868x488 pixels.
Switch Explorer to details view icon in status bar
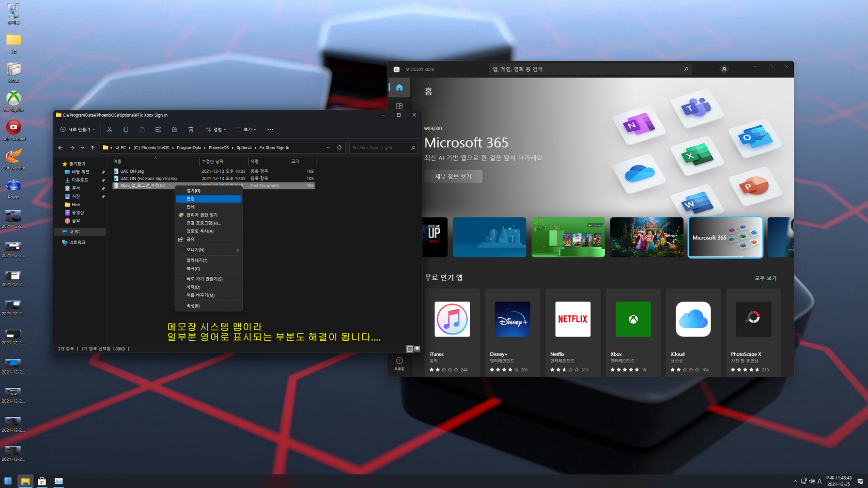click(410, 349)
